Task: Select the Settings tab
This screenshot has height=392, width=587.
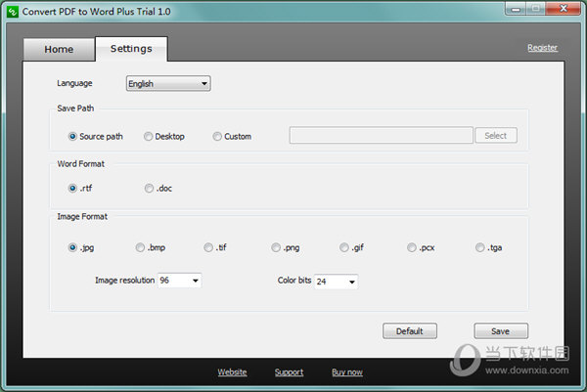Action: pyautogui.click(x=131, y=49)
